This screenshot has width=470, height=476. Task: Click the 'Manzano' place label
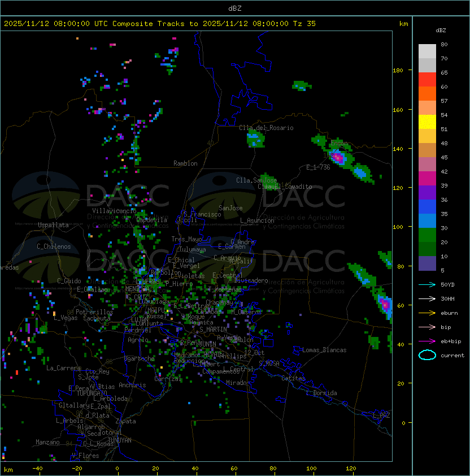point(47,442)
